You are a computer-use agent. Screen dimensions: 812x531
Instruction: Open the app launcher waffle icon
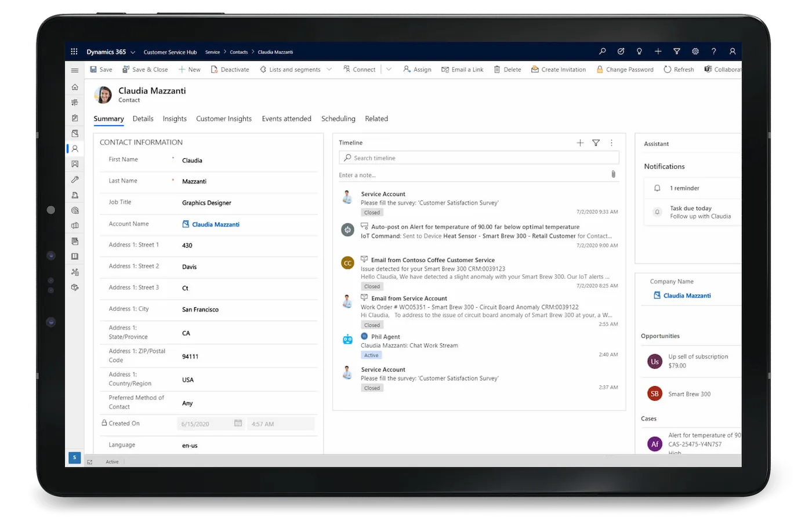coord(74,52)
